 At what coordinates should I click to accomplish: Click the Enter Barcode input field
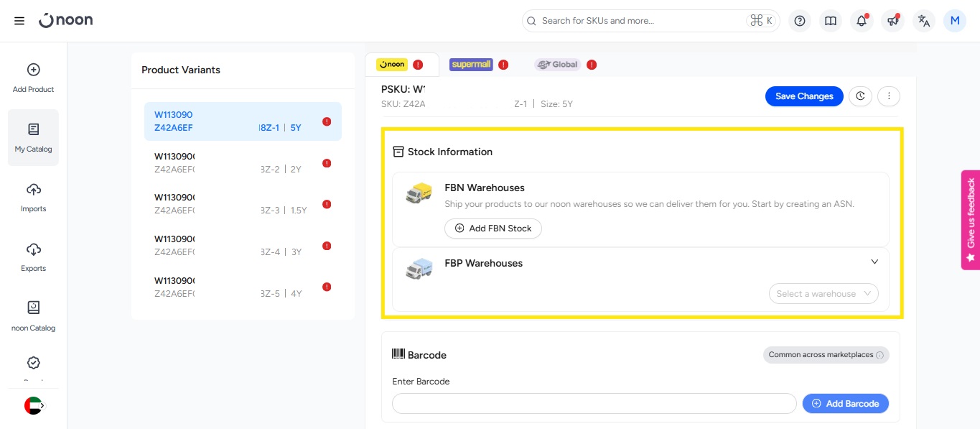594,404
